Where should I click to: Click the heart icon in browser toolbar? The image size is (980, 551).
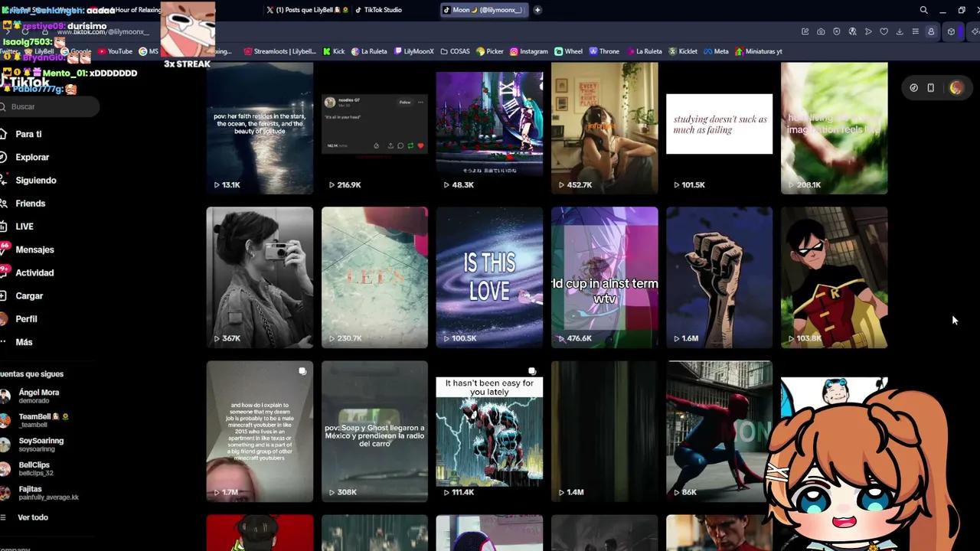[x=884, y=31]
